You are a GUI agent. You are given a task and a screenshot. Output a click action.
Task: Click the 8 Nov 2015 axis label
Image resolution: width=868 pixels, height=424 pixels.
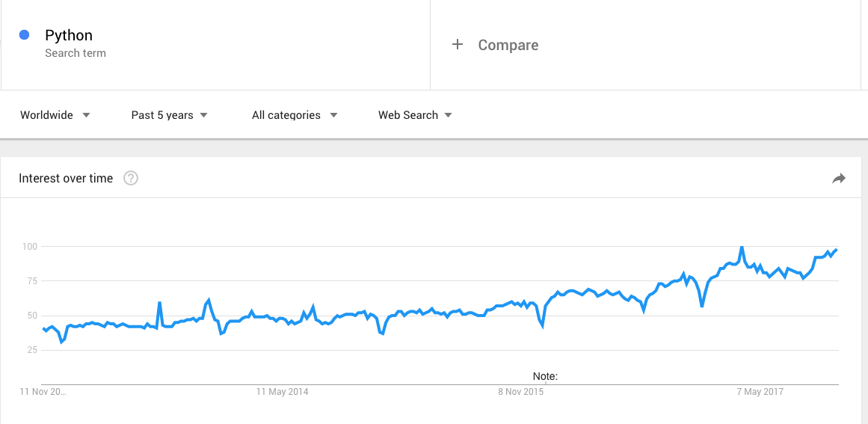tap(520, 392)
